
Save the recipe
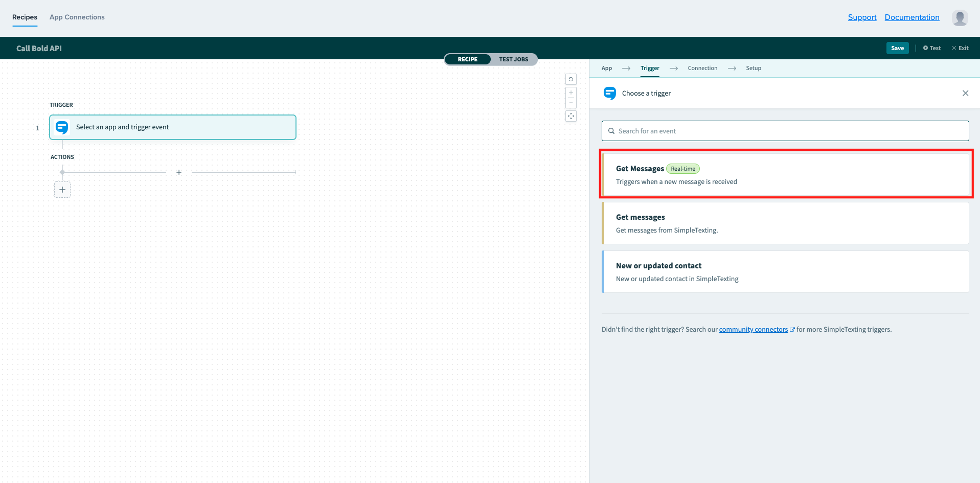coord(898,48)
